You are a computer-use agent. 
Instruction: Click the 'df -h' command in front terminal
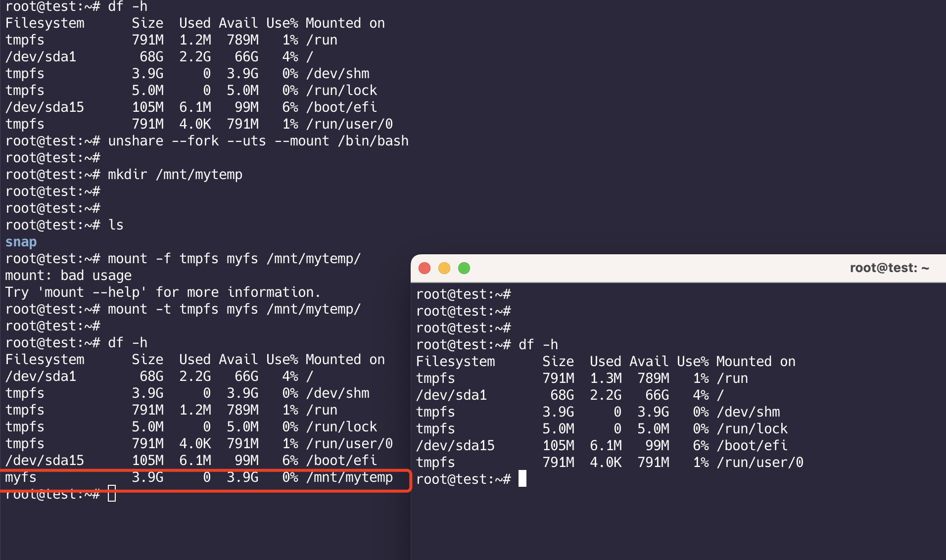(538, 345)
